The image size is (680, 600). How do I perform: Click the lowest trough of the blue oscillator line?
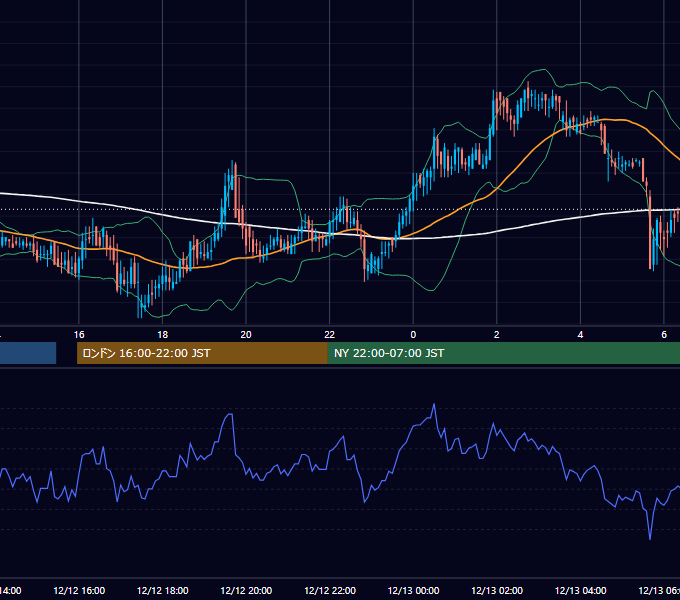pos(650,539)
